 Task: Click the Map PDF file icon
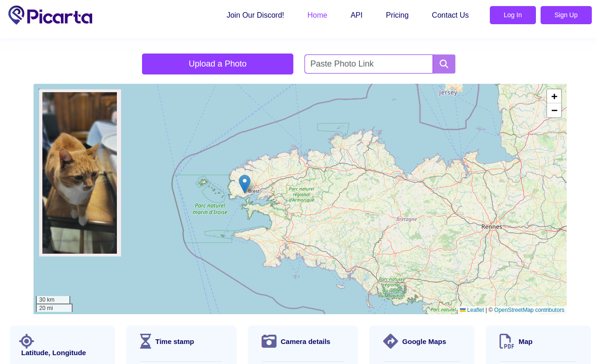point(506,341)
